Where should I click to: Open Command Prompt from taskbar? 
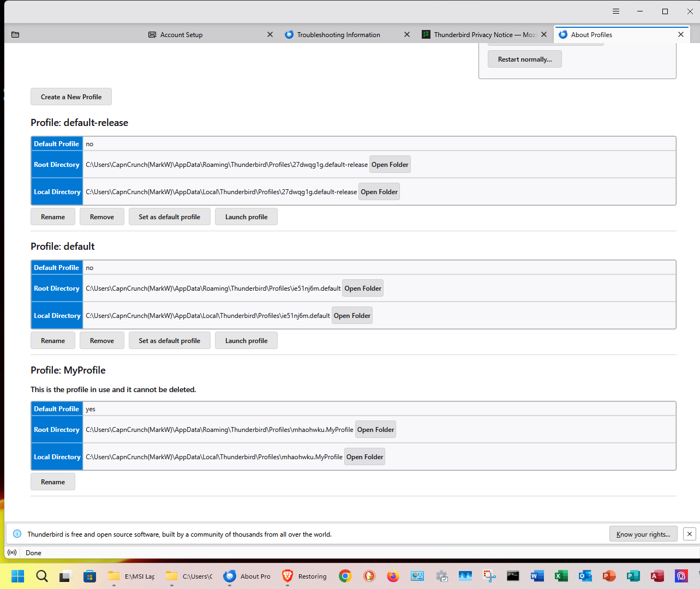[x=513, y=576]
